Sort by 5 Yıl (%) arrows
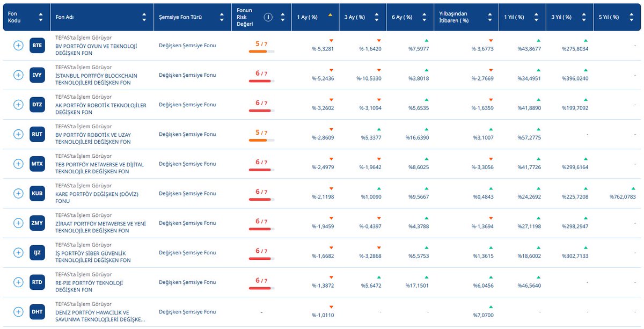Viewport: 644px width, 329px height. pyautogui.click(x=631, y=17)
